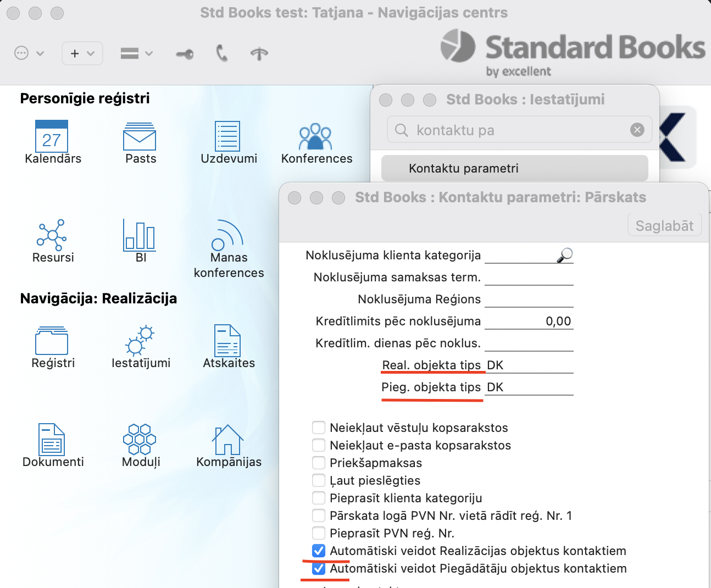Open lookup for Noklusējuma klienta kategorija
Image resolution: width=711 pixels, height=588 pixels.
565,255
